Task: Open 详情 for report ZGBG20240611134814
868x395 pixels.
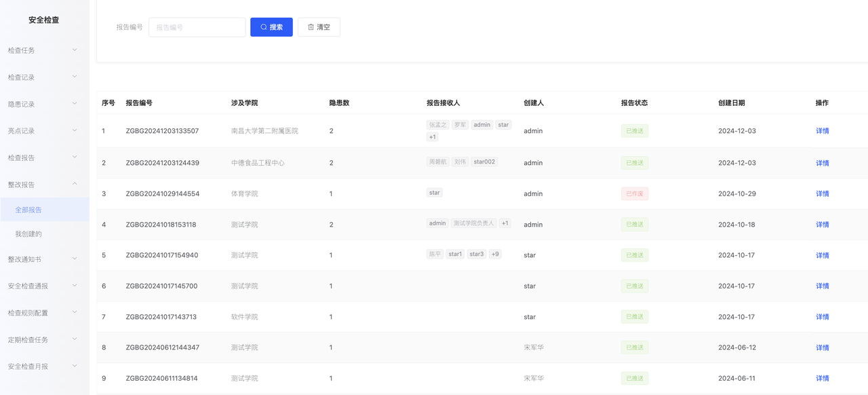Action: tap(823, 378)
